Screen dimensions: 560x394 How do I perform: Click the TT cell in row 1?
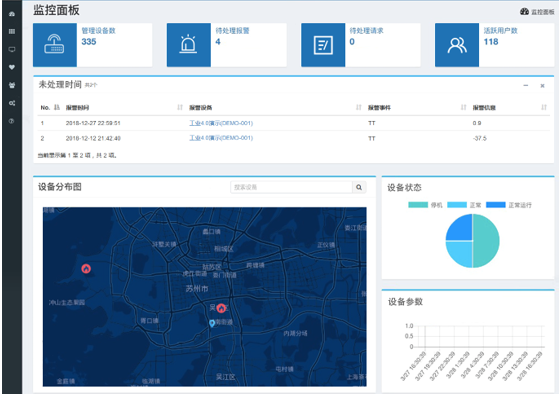pyautogui.click(x=371, y=123)
